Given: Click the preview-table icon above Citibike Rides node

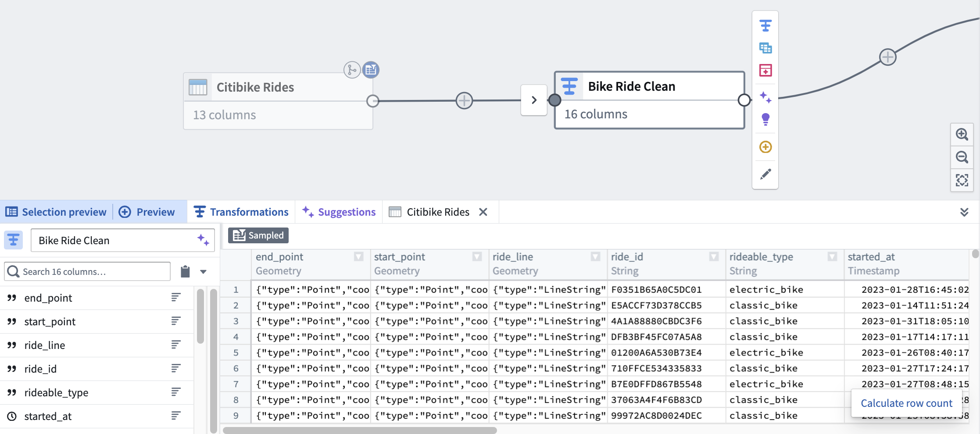Looking at the screenshot, I should click(371, 70).
